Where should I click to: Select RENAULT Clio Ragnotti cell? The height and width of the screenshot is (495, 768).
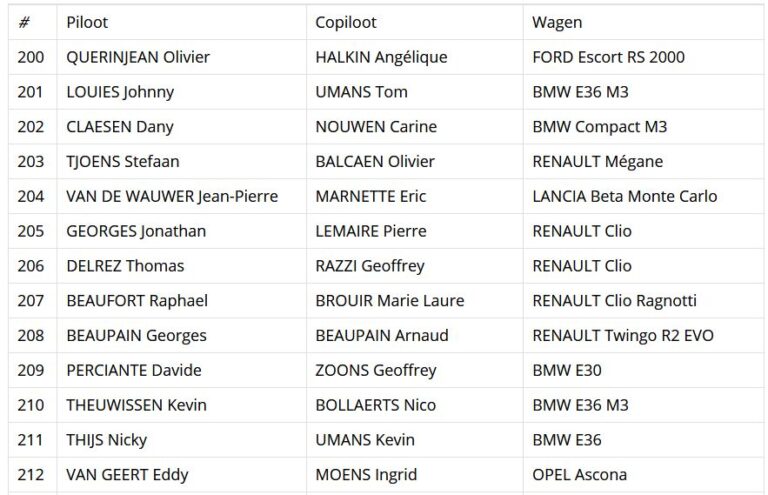[x=643, y=301]
